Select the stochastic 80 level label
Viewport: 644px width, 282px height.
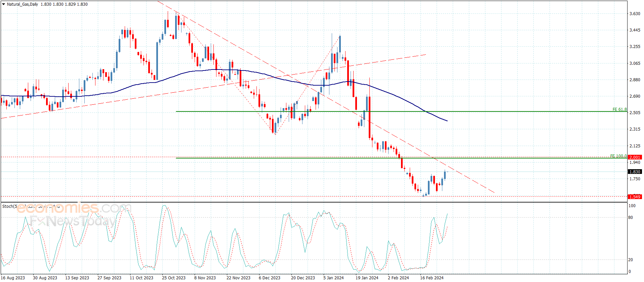tap(631, 218)
